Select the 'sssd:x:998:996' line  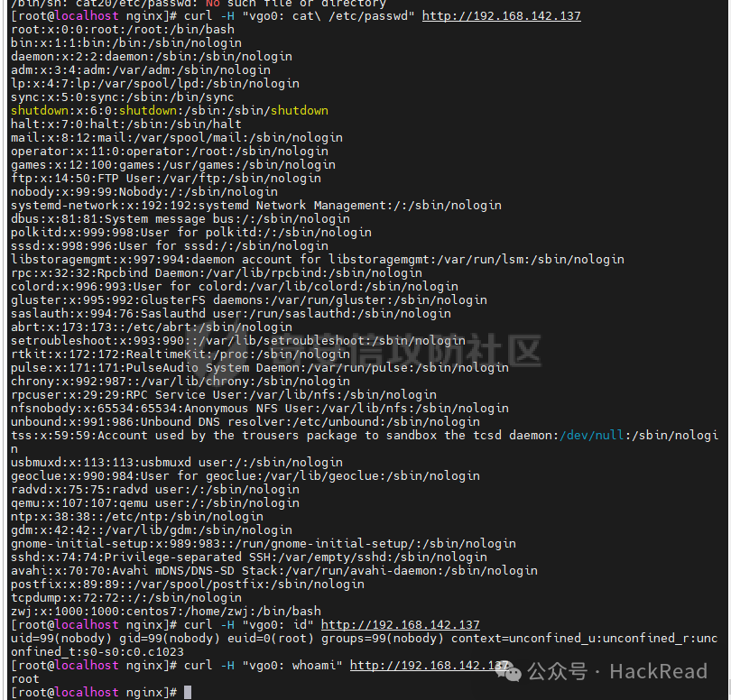(x=170, y=245)
